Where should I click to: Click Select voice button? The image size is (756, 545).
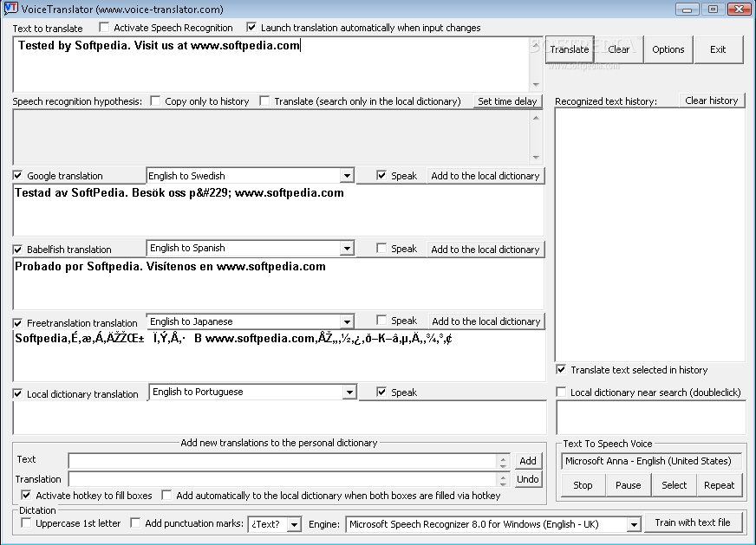coord(674,485)
